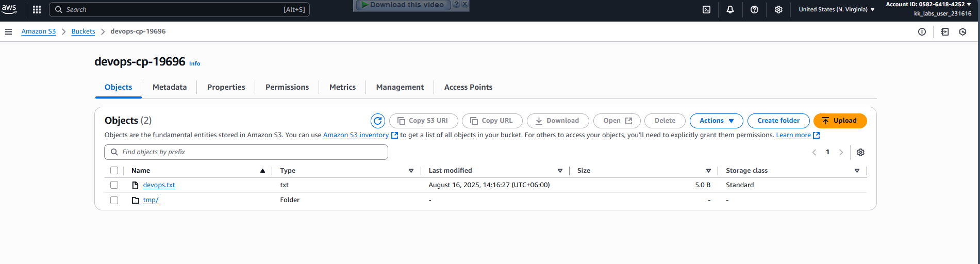The image size is (980, 264).
Task: Launch CloudShell from the top bar
Action: pos(706,9)
